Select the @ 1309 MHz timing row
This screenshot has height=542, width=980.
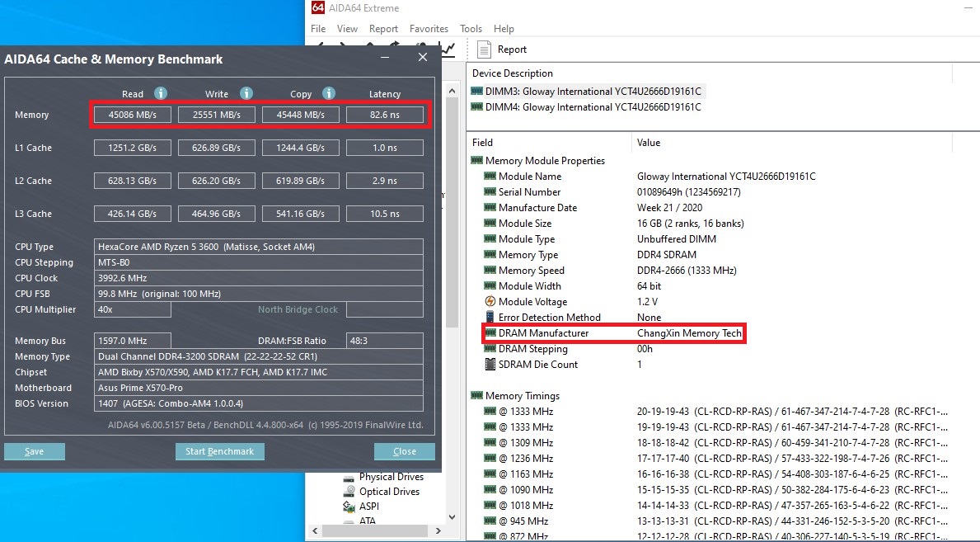[715, 442]
